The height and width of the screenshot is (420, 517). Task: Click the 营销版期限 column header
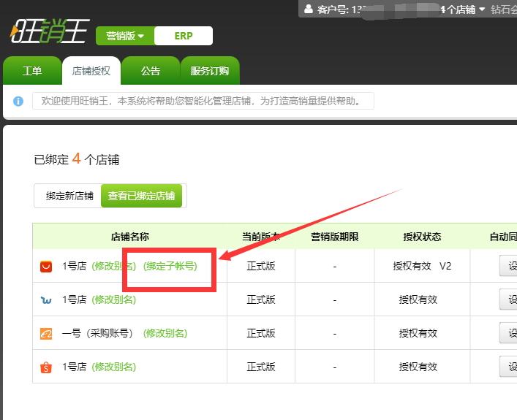335,237
